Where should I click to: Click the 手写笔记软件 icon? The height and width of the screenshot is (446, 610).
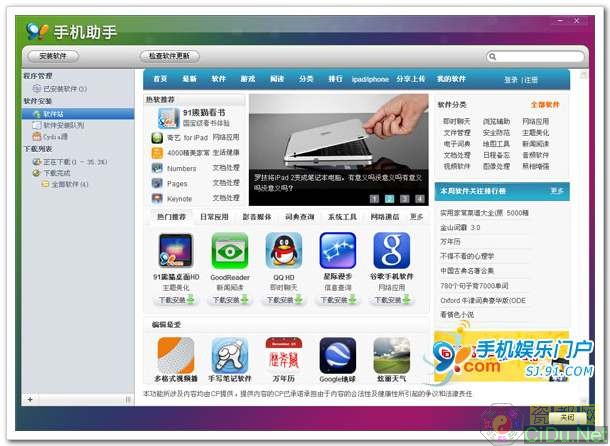(229, 355)
